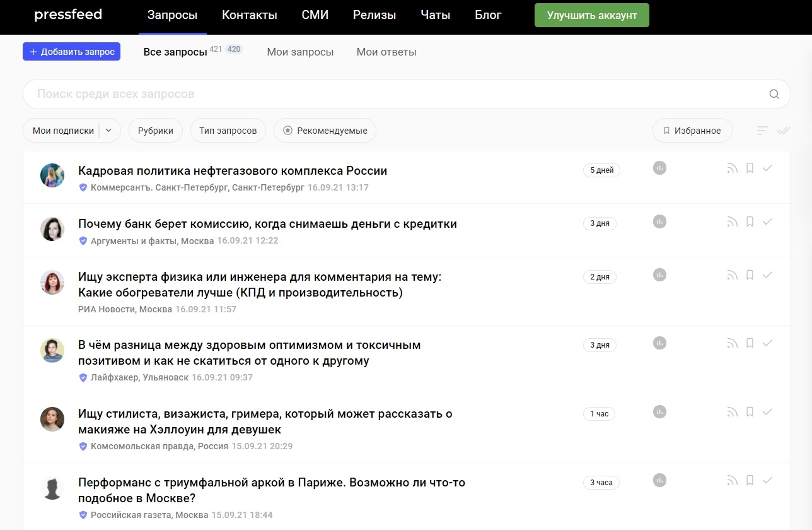Click the search magnifier icon
The image size is (812, 530).
click(774, 95)
